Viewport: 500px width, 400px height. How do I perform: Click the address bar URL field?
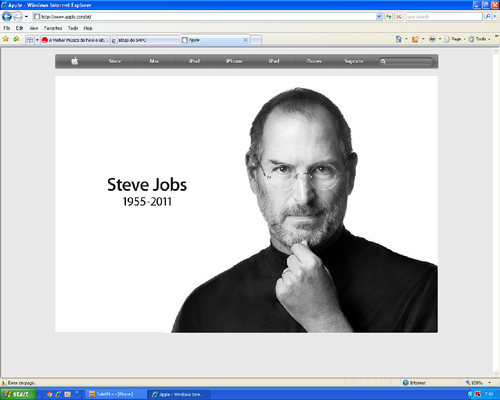point(204,16)
